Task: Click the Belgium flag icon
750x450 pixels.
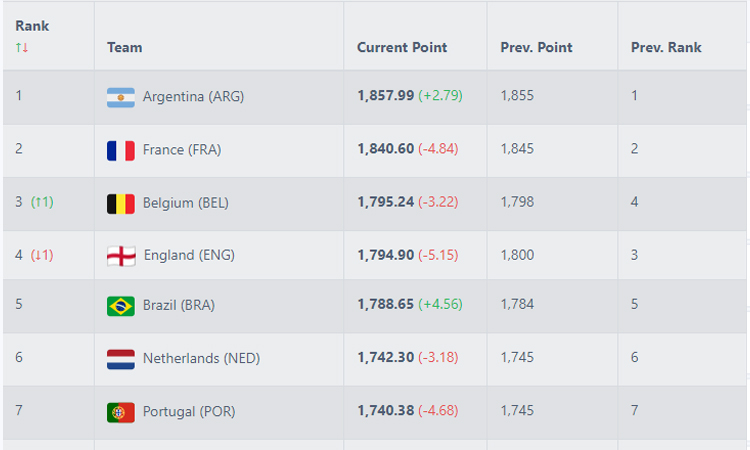Action: [121, 204]
